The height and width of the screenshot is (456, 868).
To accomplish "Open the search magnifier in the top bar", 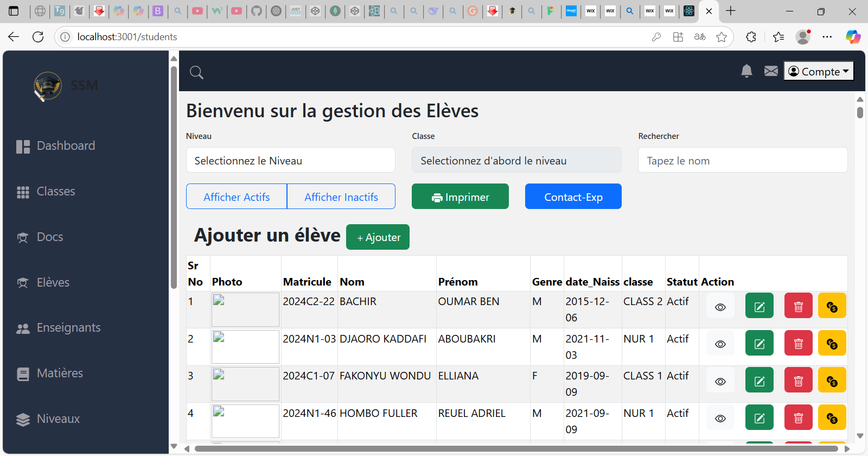I will pyautogui.click(x=196, y=72).
